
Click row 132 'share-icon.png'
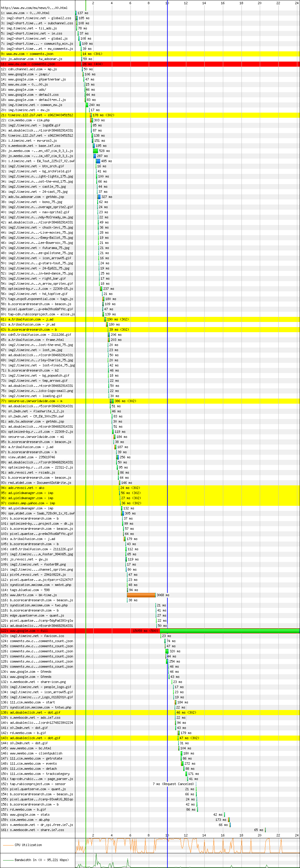[x=150, y=682]
